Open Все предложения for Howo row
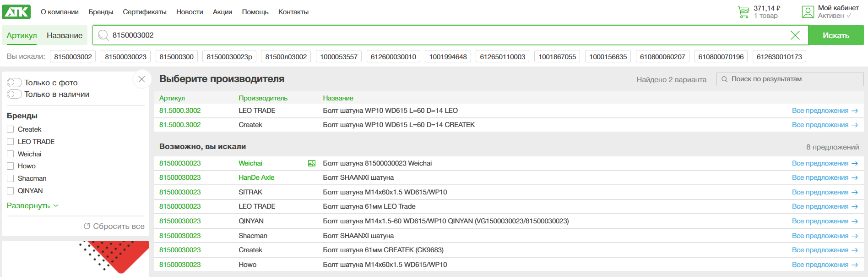The image size is (868, 277). (x=825, y=265)
